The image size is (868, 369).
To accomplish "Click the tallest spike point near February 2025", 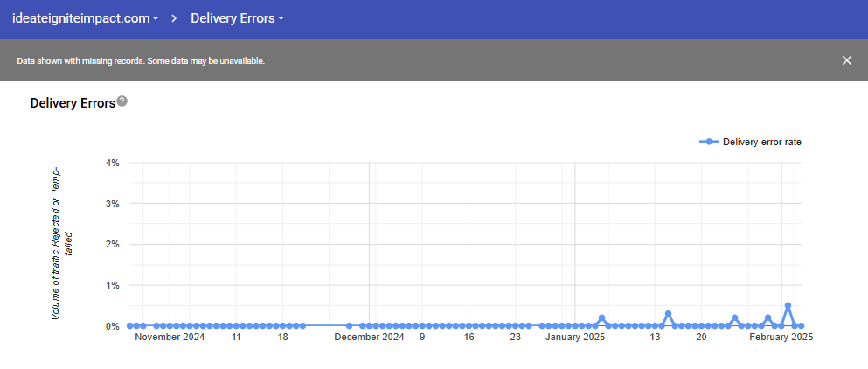I will [788, 306].
